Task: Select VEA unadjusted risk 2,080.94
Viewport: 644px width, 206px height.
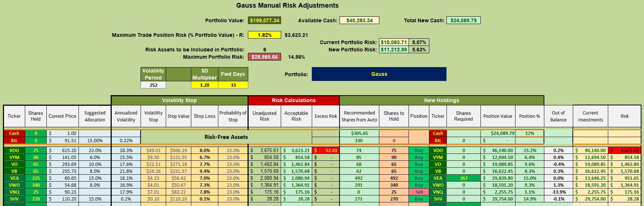Action: click(x=265, y=178)
